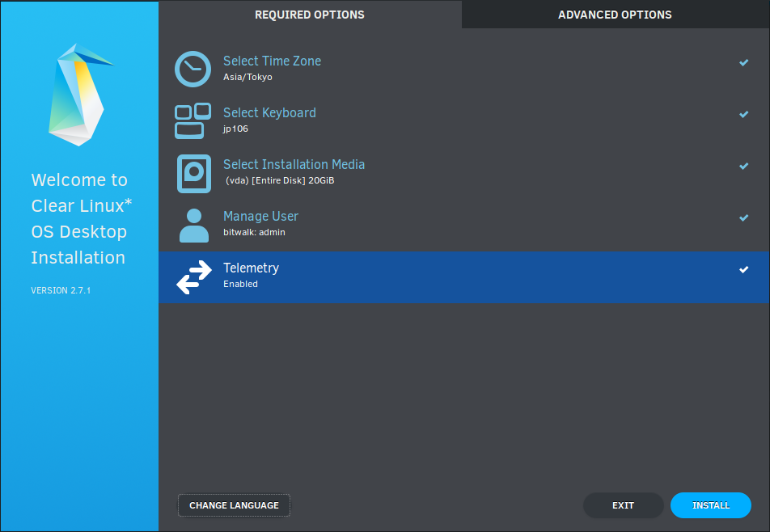The height and width of the screenshot is (532, 770).
Task: Click the Enabled telemetry status text
Action: (x=241, y=284)
